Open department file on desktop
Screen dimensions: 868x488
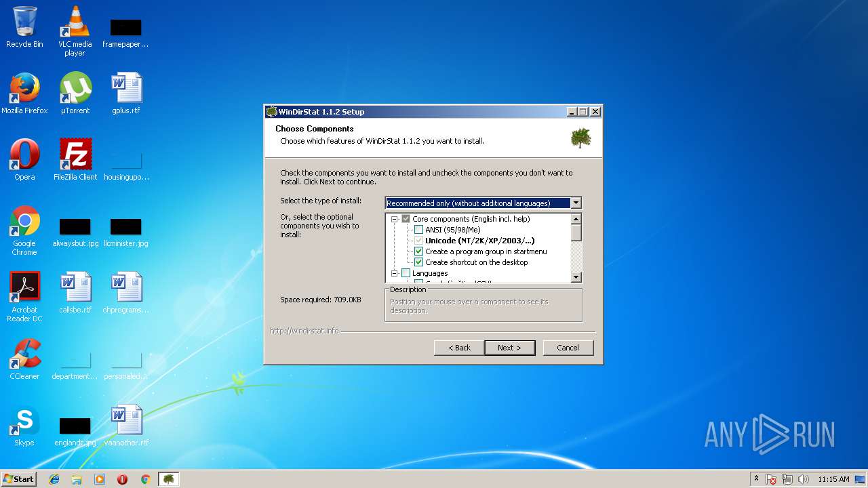click(x=75, y=366)
